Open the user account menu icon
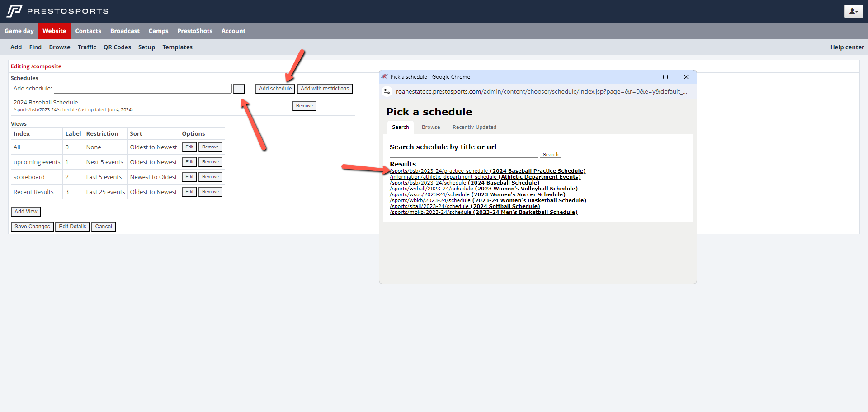The height and width of the screenshot is (412, 868). coord(854,11)
